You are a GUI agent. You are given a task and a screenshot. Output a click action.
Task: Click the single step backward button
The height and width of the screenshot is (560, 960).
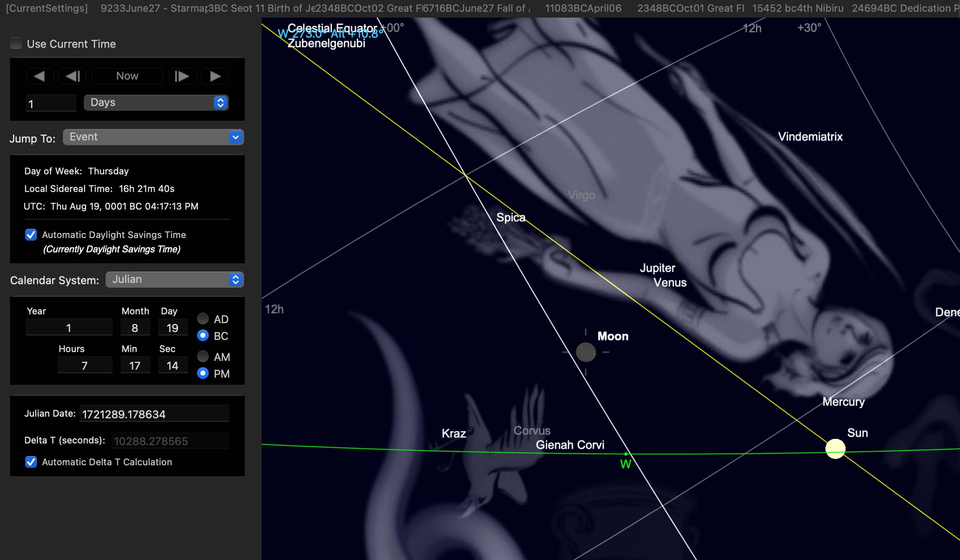point(73,76)
